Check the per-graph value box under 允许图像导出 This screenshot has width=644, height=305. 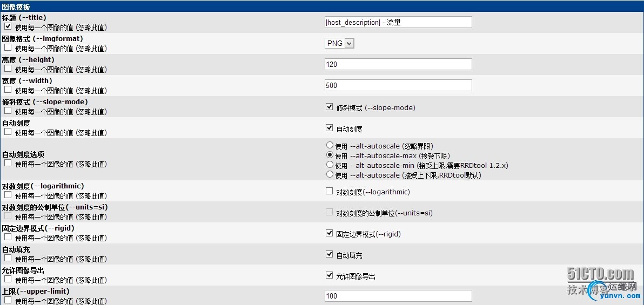pyautogui.click(x=8, y=279)
